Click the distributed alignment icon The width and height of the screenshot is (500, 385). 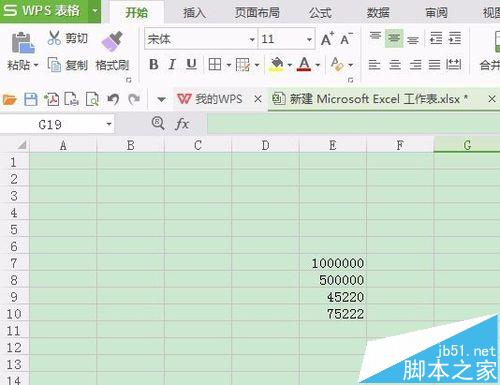click(x=454, y=64)
